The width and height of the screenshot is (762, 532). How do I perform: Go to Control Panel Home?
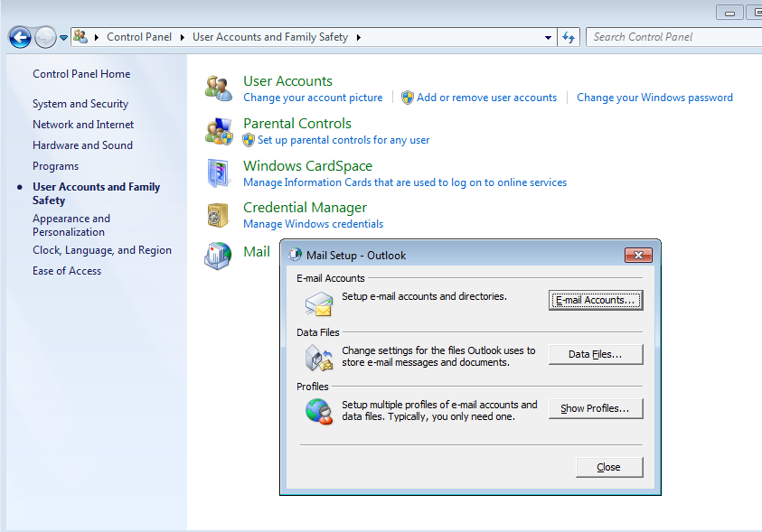pos(81,74)
